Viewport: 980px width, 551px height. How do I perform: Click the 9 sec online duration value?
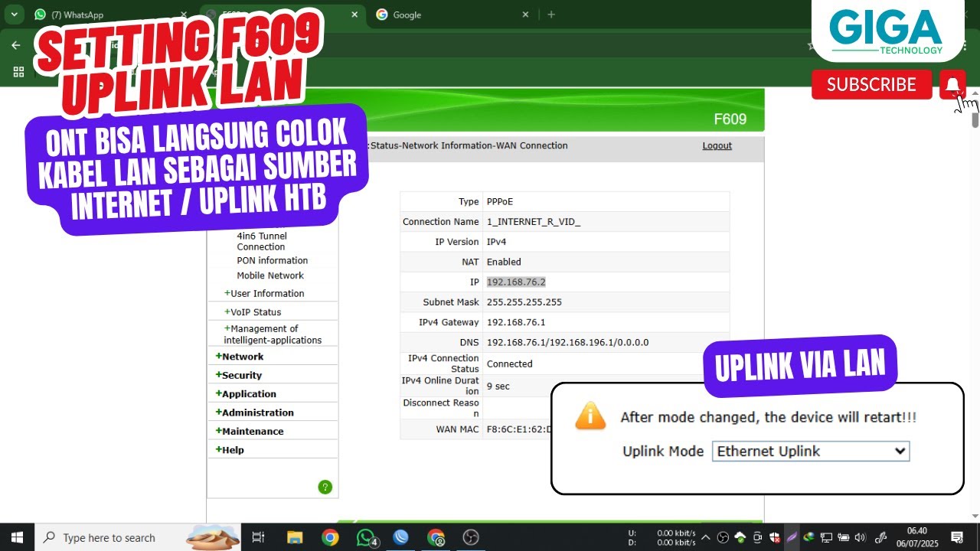(x=498, y=386)
